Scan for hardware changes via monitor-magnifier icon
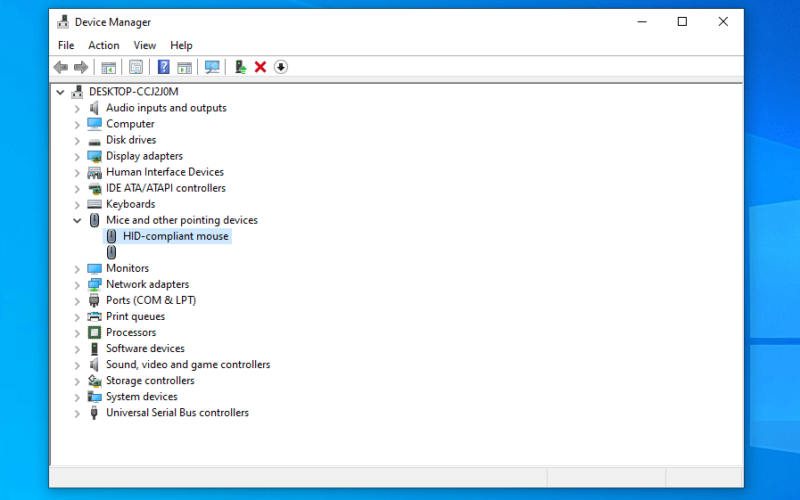The height and width of the screenshot is (500, 800). click(x=212, y=67)
